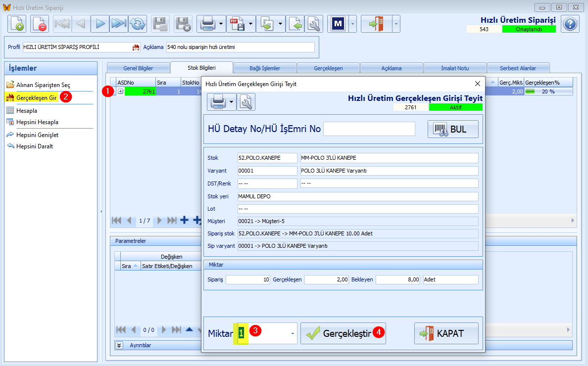This screenshot has height=366, width=588.
Task: Open the Miktar combo box dropdown arrow
Action: 293,333
